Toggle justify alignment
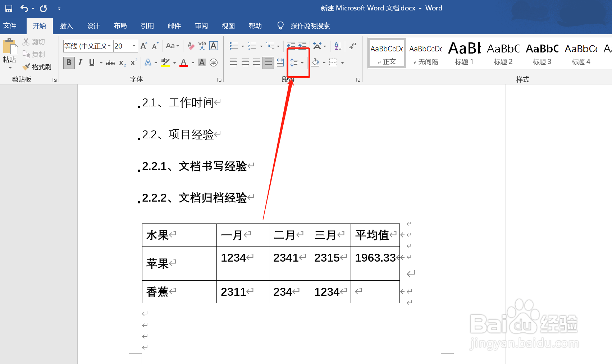Viewport: 612px width, 364px height. pyautogui.click(x=268, y=63)
